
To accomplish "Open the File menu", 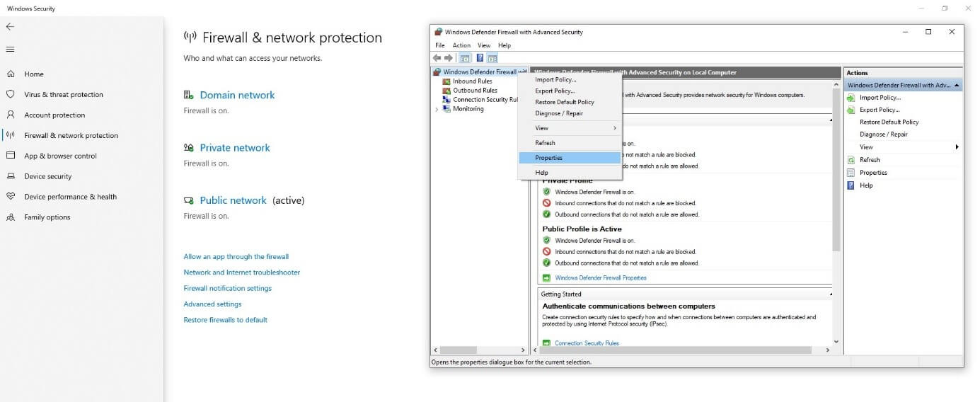I will tap(440, 45).
